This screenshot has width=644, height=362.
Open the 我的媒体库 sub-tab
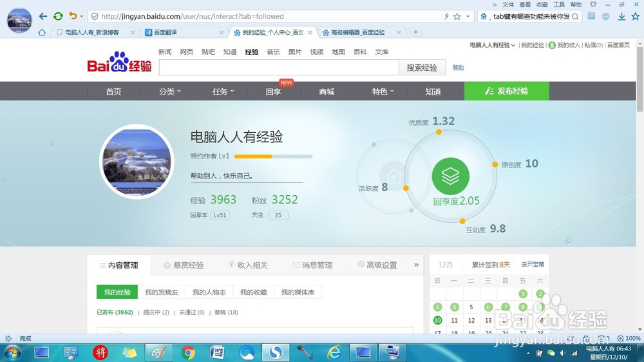[298, 292]
